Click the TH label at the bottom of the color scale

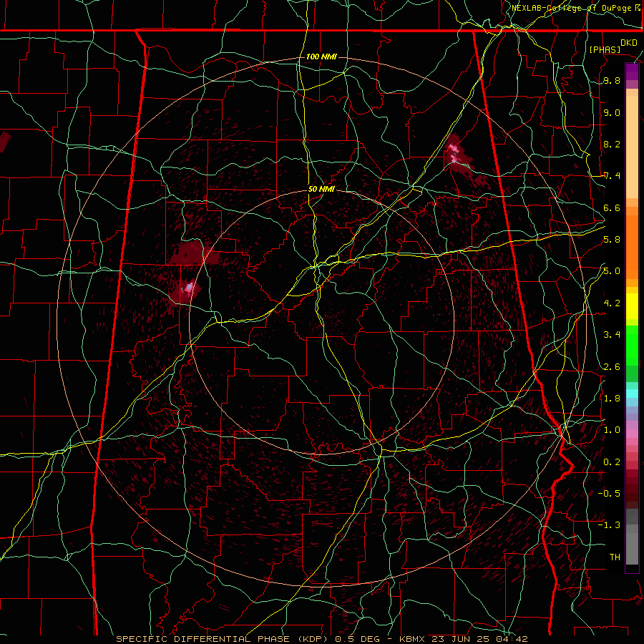[615, 557]
